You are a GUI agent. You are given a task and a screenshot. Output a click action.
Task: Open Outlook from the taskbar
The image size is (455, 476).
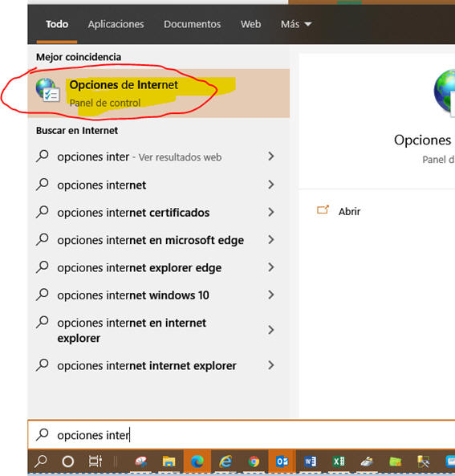click(x=282, y=462)
